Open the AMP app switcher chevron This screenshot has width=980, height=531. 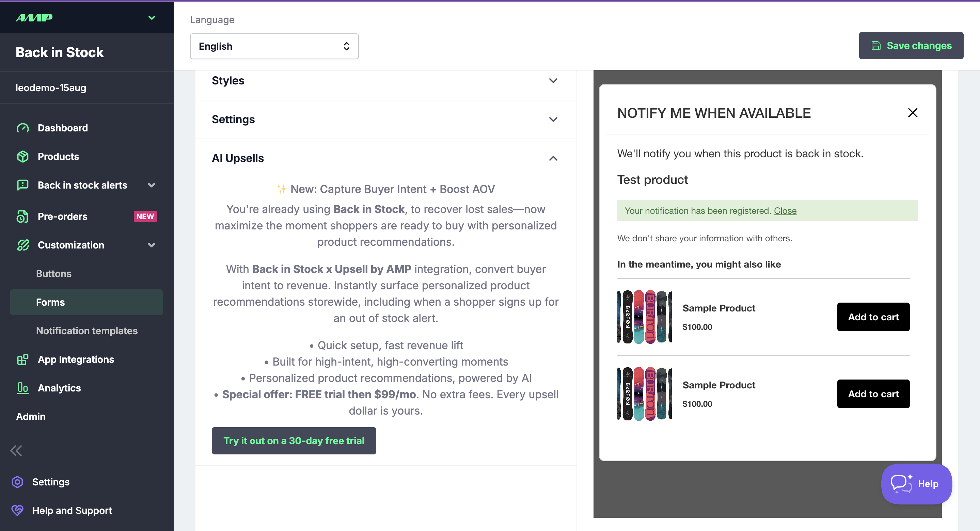[x=152, y=17]
